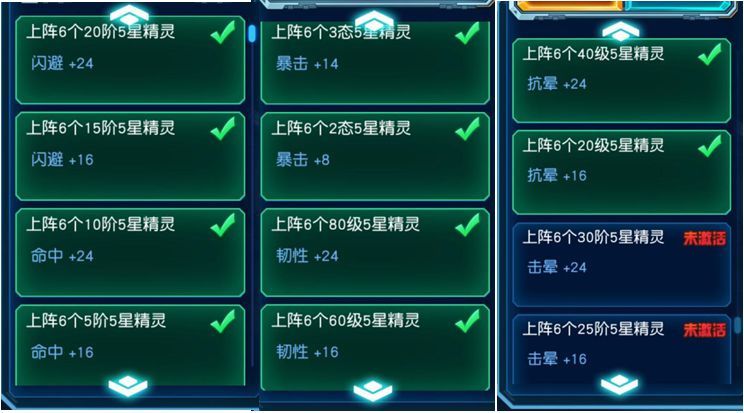Click the checkmark on 上阵6个2态5星精灵
The height and width of the screenshot is (413, 744).
[468, 128]
